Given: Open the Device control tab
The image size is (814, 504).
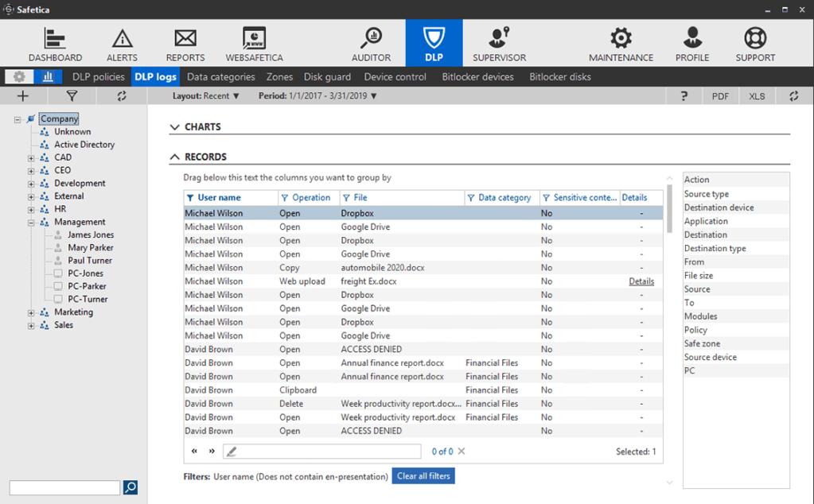Looking at the screenshot, I should click(x=395, y=77).
